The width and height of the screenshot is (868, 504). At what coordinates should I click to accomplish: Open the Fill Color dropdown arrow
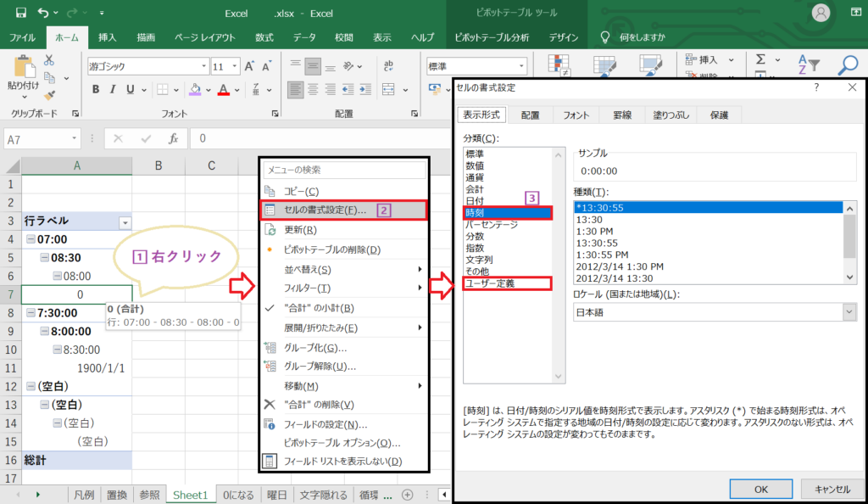209,88
